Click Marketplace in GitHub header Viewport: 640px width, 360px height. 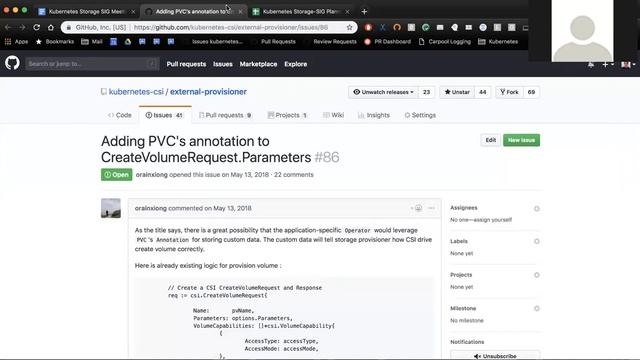tap(258, 64)
